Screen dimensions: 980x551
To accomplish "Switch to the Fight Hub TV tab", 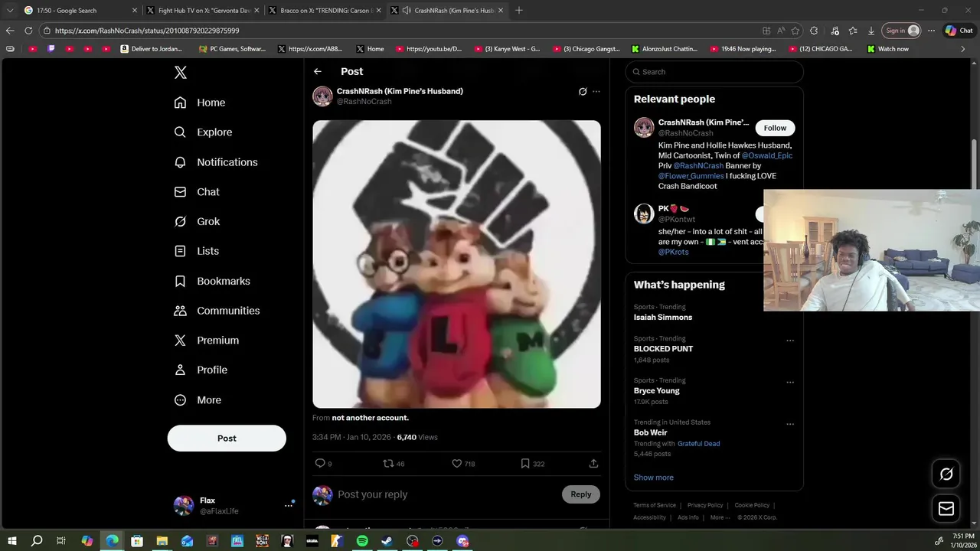I will pos(203,11).
